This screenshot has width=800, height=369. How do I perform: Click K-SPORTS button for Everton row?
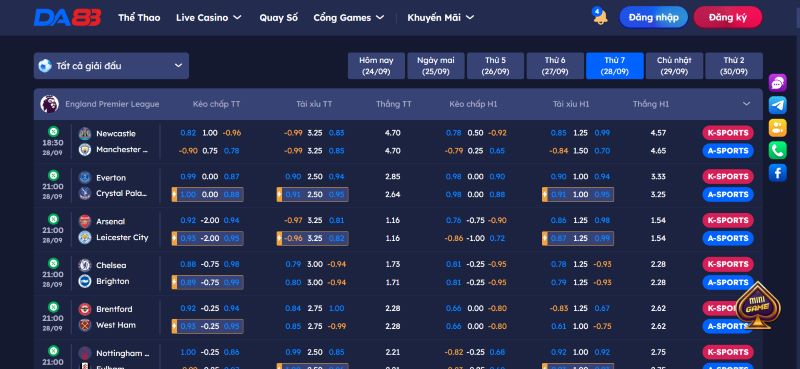point(728,177)
